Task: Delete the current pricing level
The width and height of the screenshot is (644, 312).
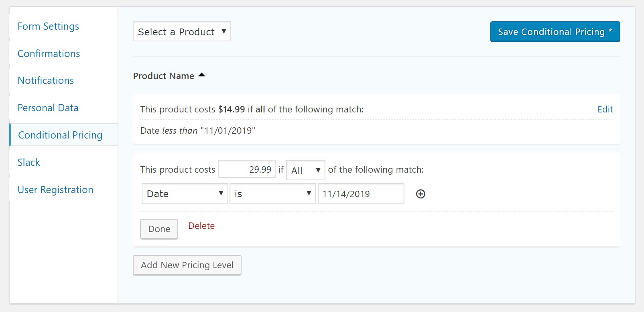Action: (x=201, y=226)
